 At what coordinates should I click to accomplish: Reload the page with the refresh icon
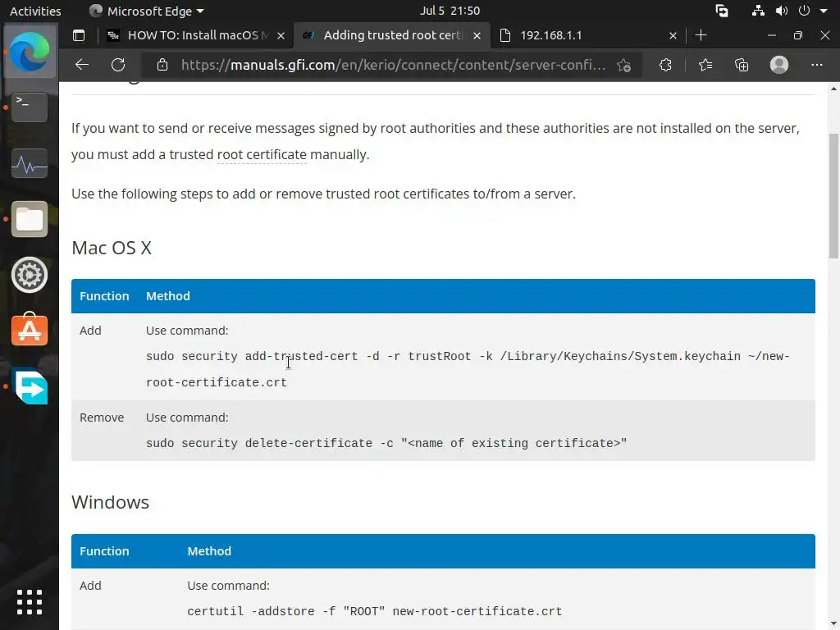(118, 65)
